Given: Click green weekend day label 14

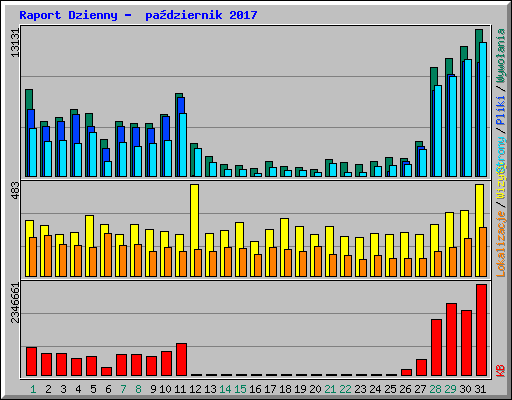Looking at the screenshot, I should (x=225, y=389).
